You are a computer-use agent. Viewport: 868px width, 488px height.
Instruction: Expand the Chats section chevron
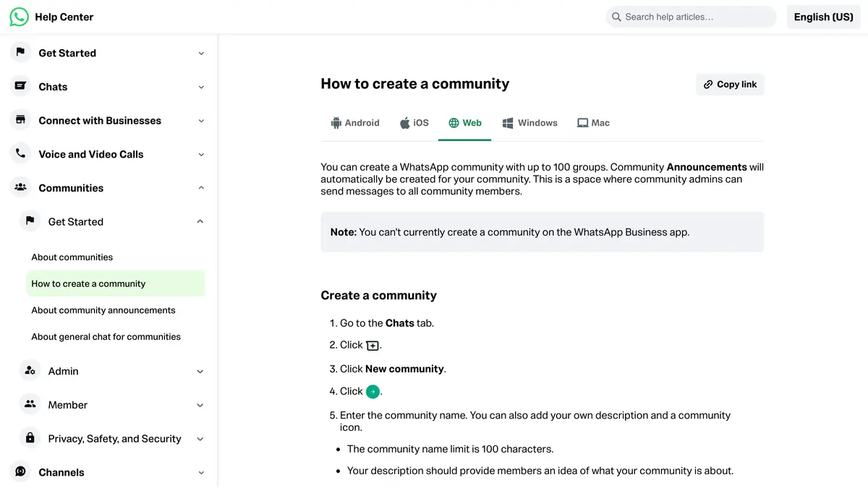click(201, 87)
